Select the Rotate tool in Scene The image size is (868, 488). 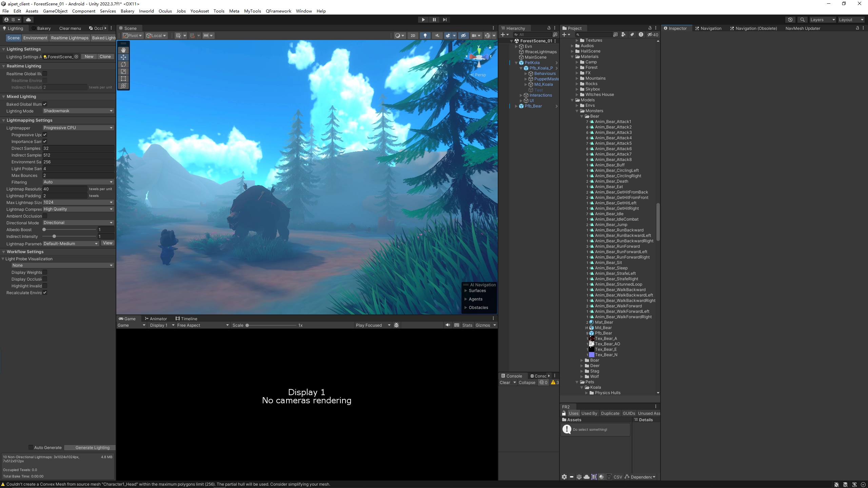(x=123, y=64)
